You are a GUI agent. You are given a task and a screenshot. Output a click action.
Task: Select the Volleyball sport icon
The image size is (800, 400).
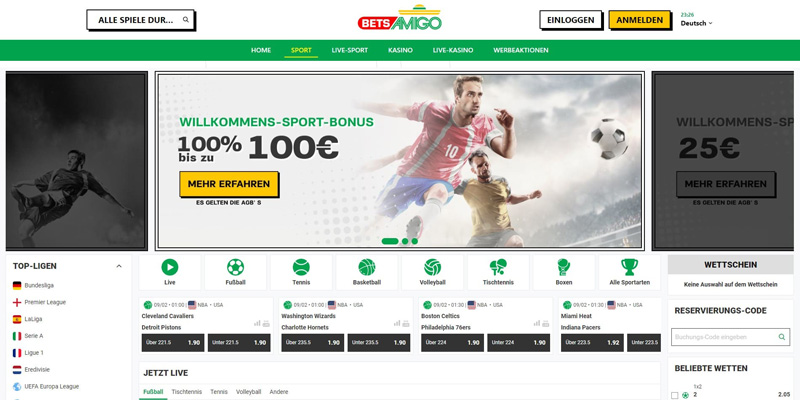click(433, 267)
